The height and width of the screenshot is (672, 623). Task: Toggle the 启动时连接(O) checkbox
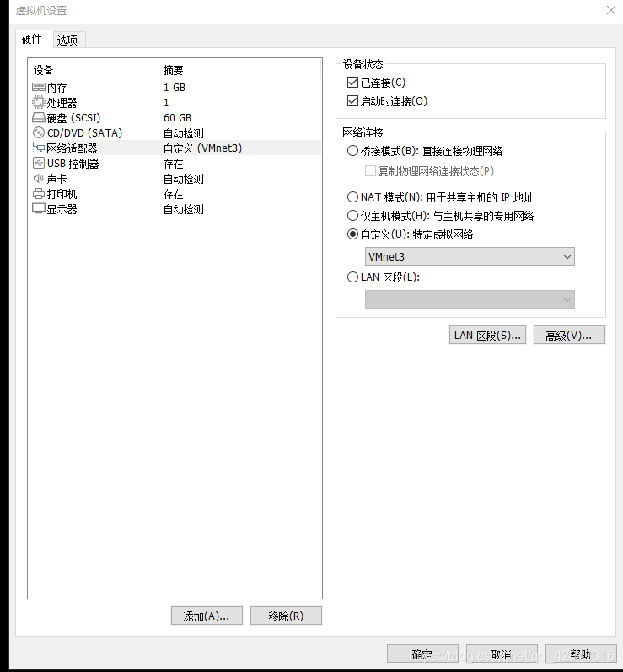click(352, 100)
